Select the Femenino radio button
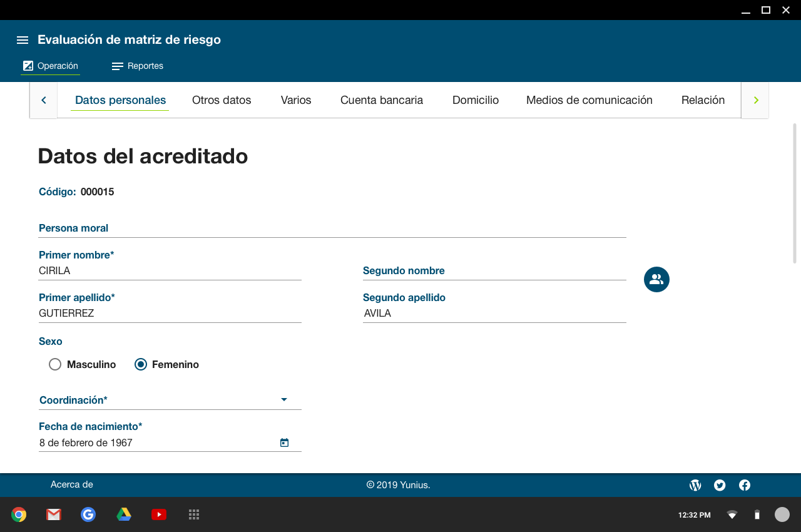The width and height of the screenshot is (801, 532). [141, 364]
